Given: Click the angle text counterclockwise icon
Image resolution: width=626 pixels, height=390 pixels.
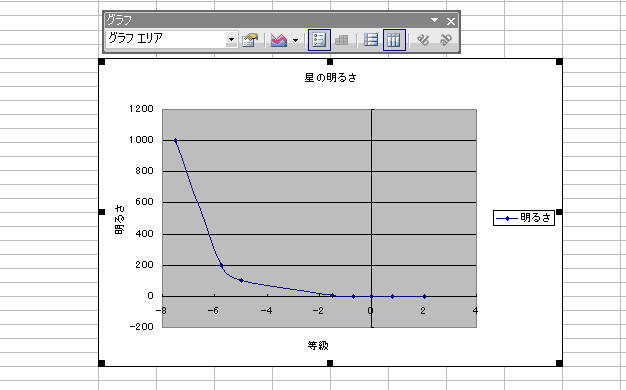Looking at the screenshot, I should click(446, 40).
